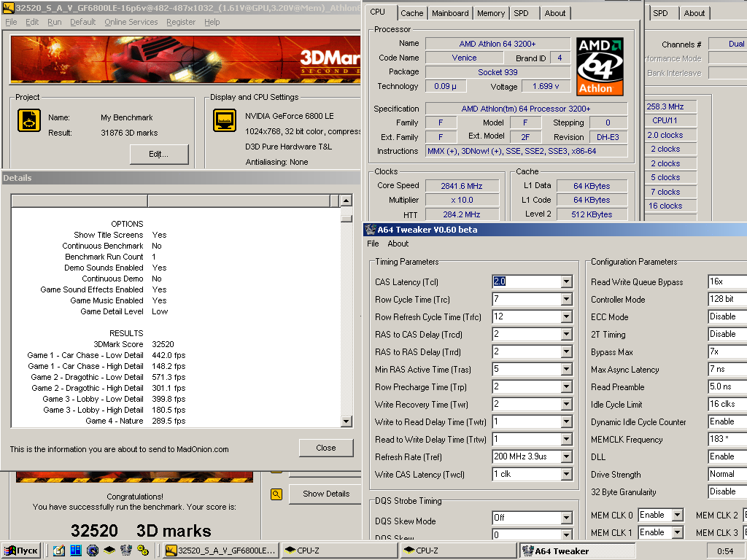Switch to A64 Tweaker taskbar button
This screenshot has height=560, width=747.
click(578, 551)
